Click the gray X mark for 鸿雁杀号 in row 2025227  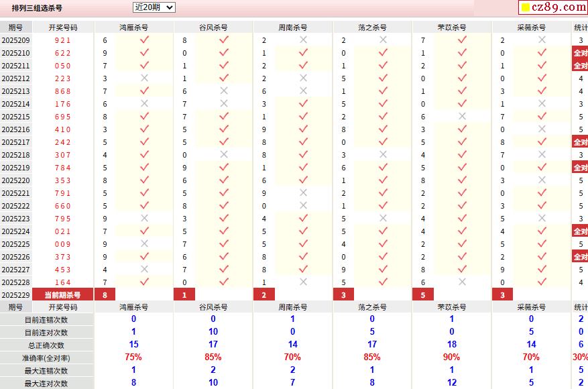point(144,270)
